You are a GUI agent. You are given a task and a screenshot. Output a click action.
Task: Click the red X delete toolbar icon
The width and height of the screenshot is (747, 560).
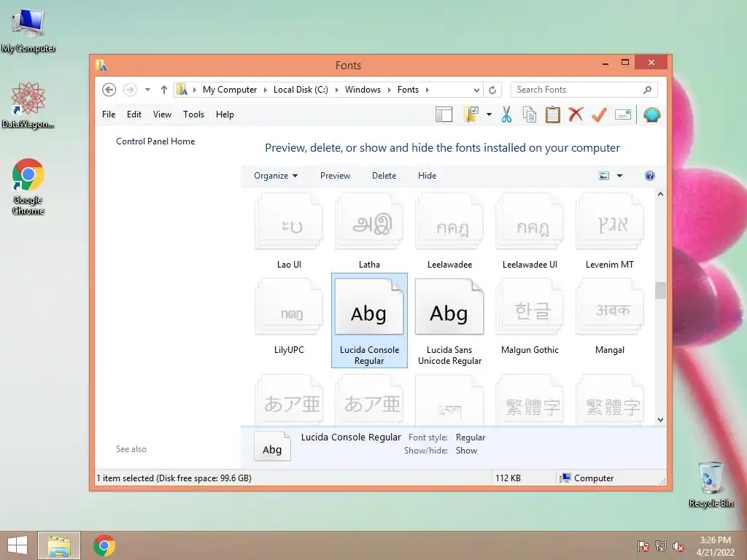point(576,114)
